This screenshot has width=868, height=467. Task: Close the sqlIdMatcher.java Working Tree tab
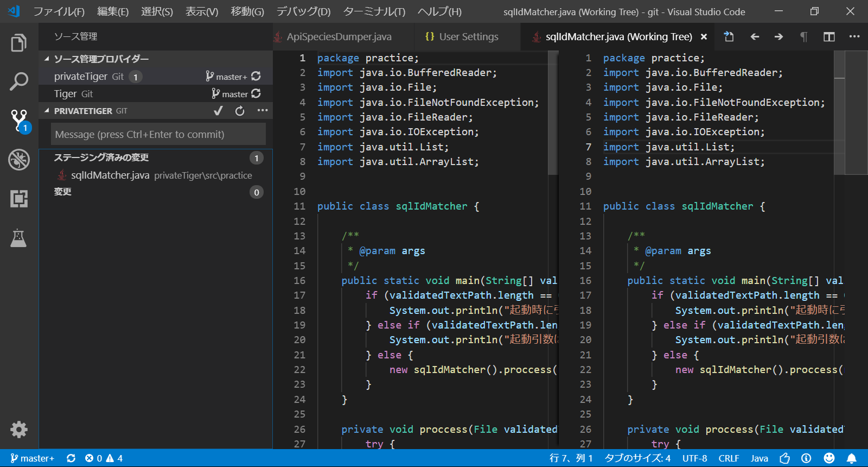[x=704, y=37]
